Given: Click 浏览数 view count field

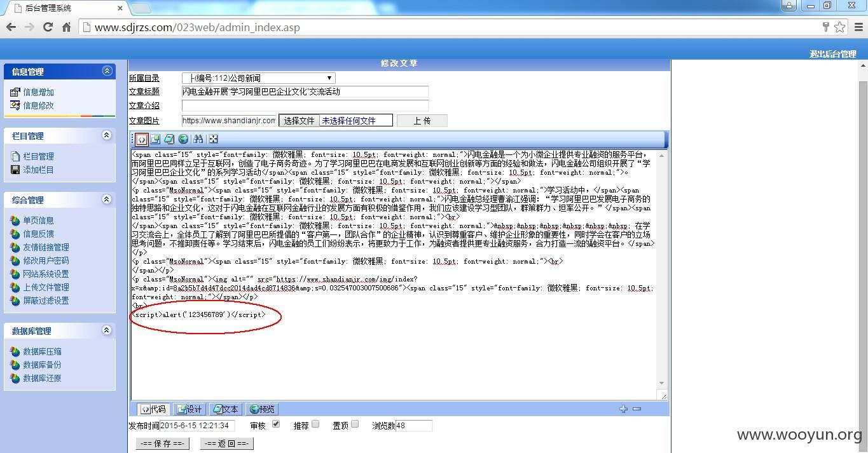Looking at the screenshot, I should (414, 426).
